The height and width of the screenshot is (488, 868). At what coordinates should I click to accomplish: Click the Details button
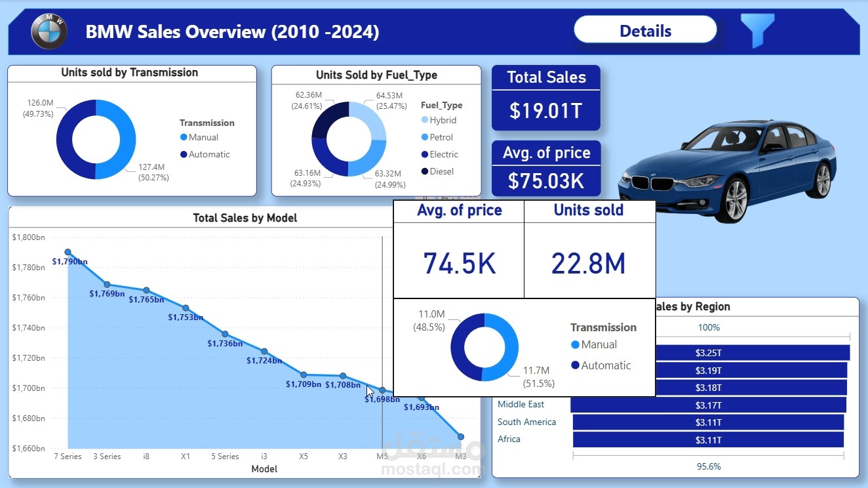tap(645, 30)
